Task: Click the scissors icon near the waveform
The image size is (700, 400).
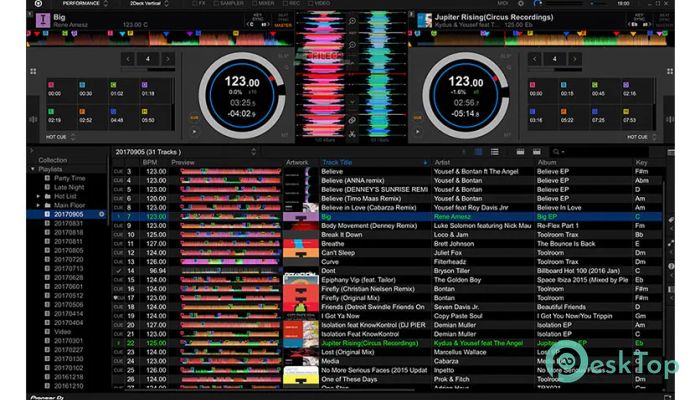Action: 352,133
